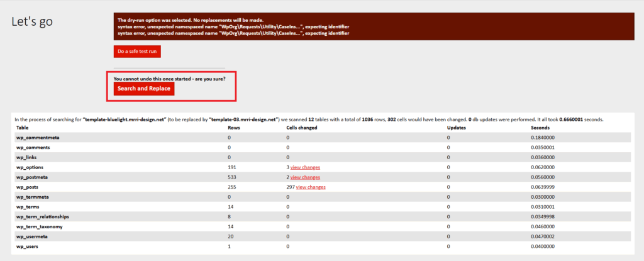This screenshot has width=644, height=261.
Task: Select the wp_term_taxonomy table name
Action: tap(39, 226)
